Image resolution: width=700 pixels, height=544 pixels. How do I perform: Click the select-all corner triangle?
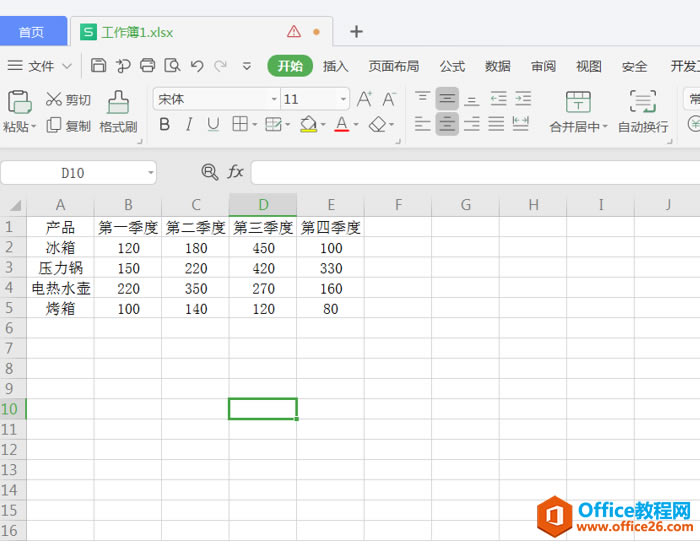point(15,205)
